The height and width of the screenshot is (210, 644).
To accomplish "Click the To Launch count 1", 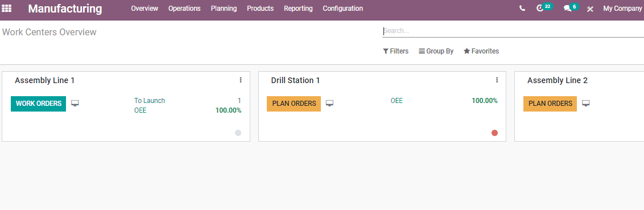I will click(240, 101).
